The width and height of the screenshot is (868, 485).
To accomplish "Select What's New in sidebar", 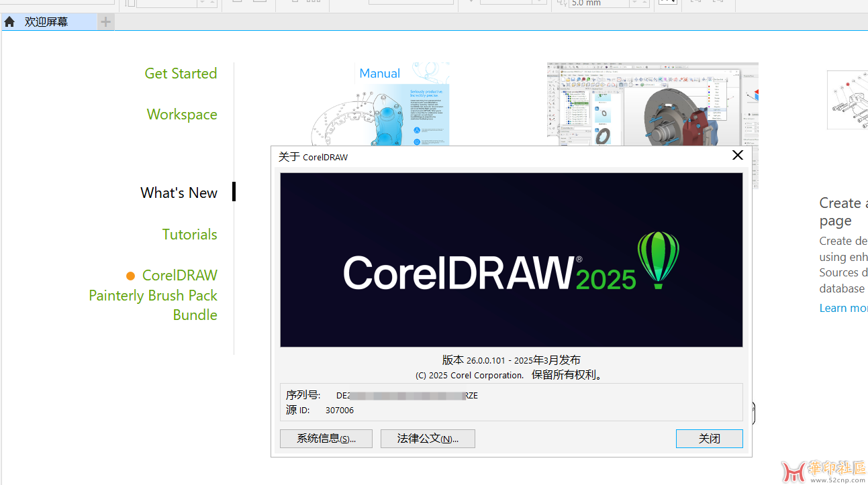I will tap(179, 193).
